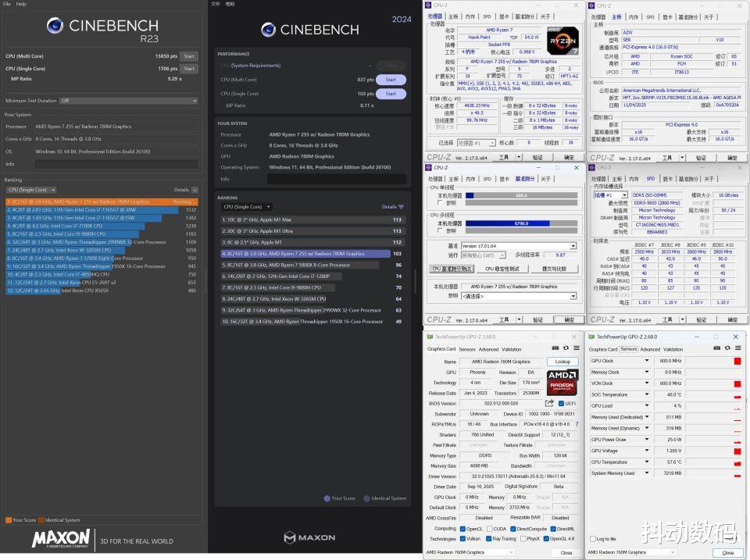The height and width of the screenshot is (560, 750).
Task: Switch to Advanced tab in GPU-Z Sensors window
Action: [x=649, y=350]
